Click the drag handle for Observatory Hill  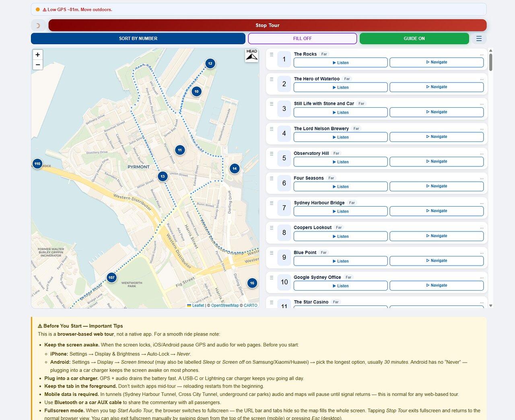(x=272, y=154)
